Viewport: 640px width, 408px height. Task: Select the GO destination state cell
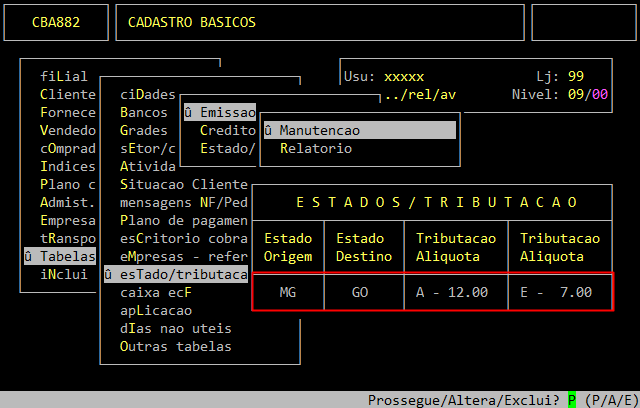point(359,292)
